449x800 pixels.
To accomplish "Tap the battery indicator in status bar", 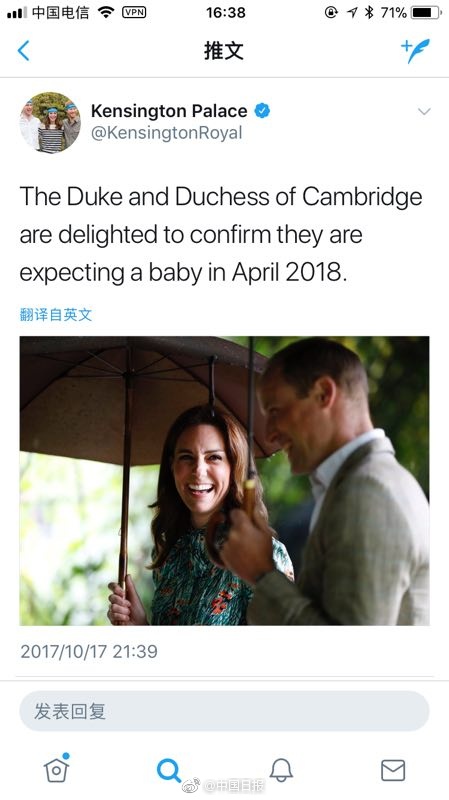I will click(426, 12).
